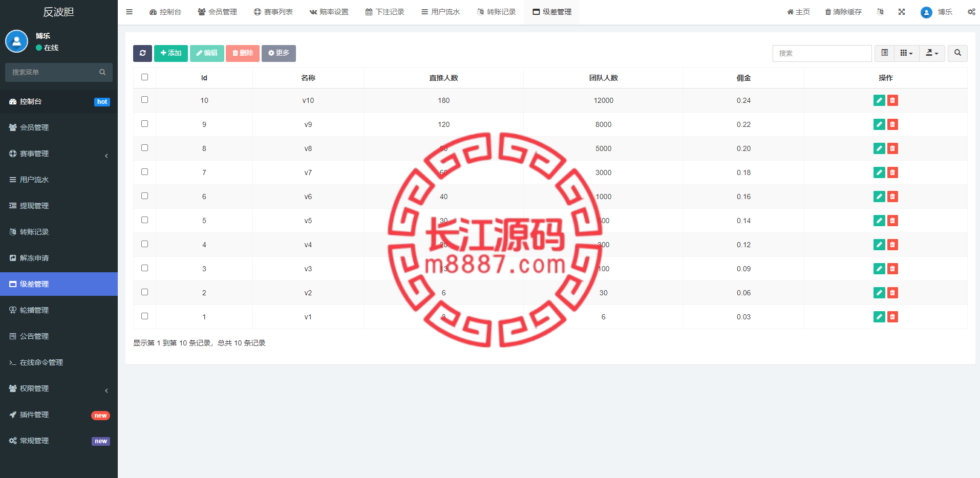Delete the v10 row with trash icon
Viewport: 980px width, 478px height.
pos(892,100)
